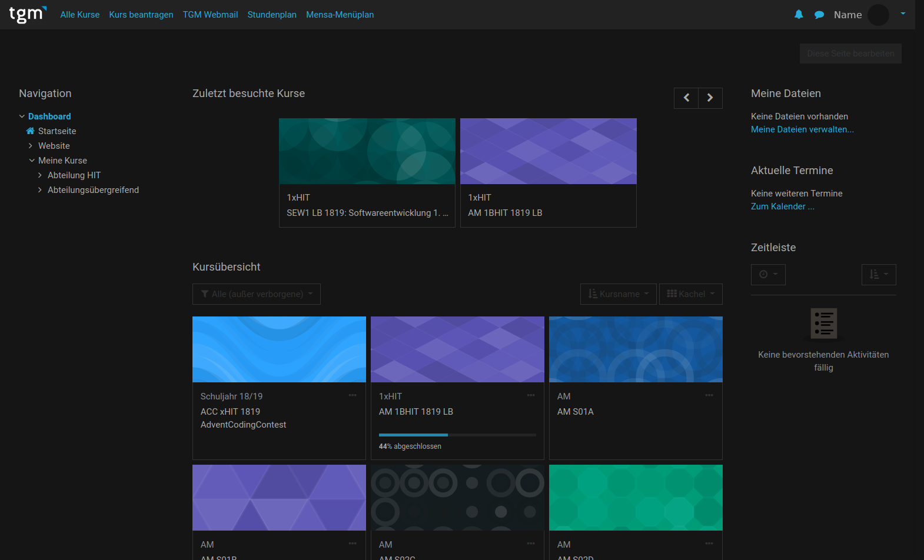Screen dimensions: 924x560
Task: Click 'Keine weiteren Termine' text
Action: pos(796,194)
